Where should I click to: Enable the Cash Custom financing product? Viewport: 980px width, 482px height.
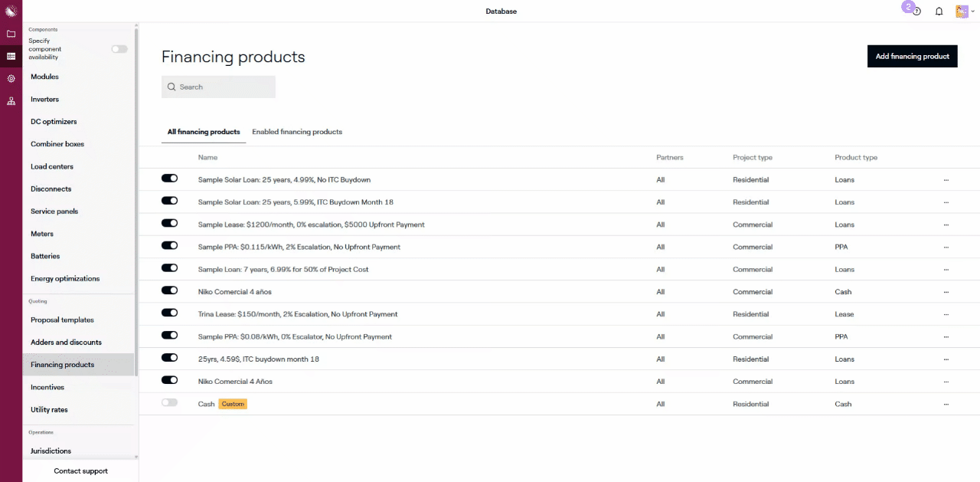click(x=169, y=403)
